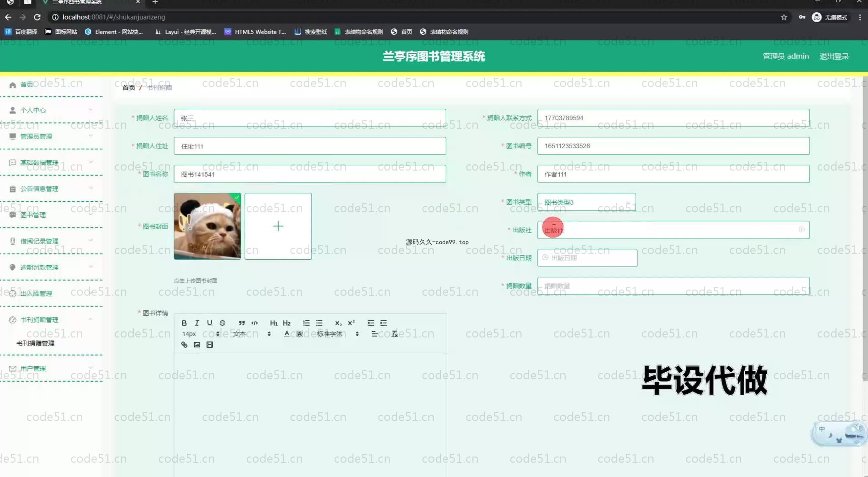Click the plus box to upload cover

point(278,226)
